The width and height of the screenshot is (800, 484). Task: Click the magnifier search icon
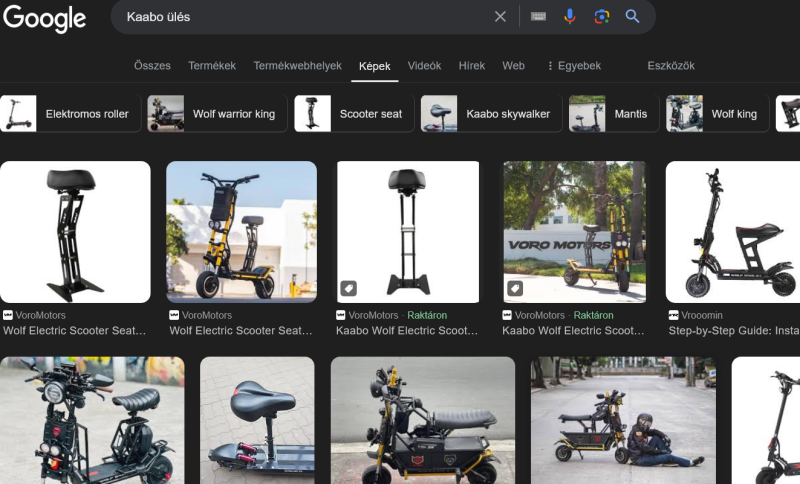point(633,17)
